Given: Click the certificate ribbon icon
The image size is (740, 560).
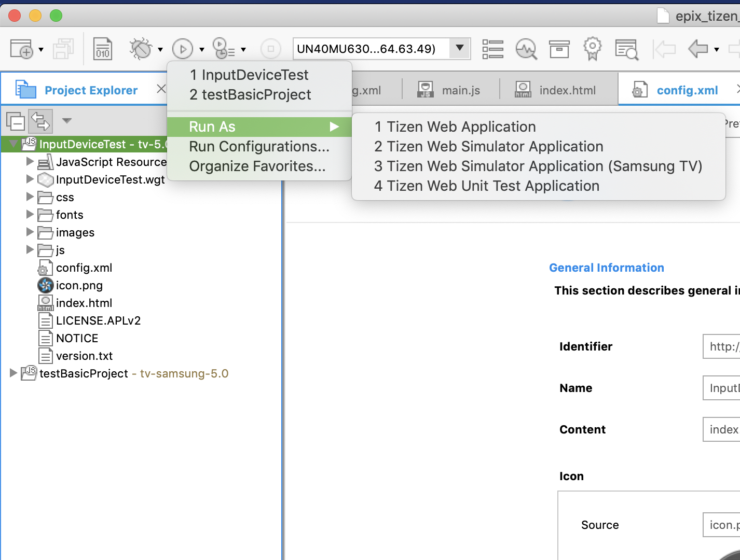Looking at the screenshot, I should [x=592, y=49].
